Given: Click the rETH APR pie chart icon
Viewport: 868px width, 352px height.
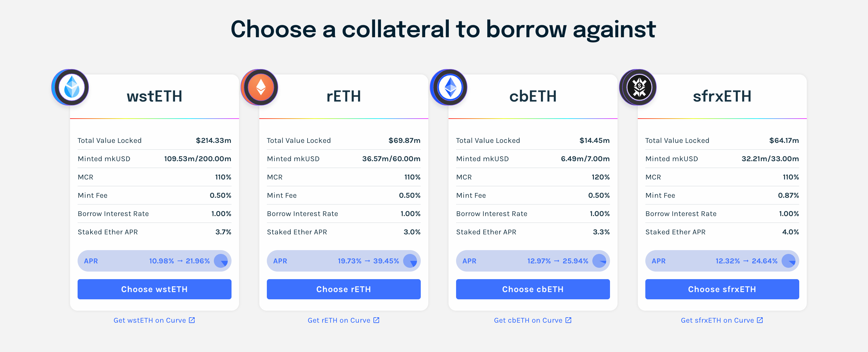Looking at the screenshot, I should point(410,261).
